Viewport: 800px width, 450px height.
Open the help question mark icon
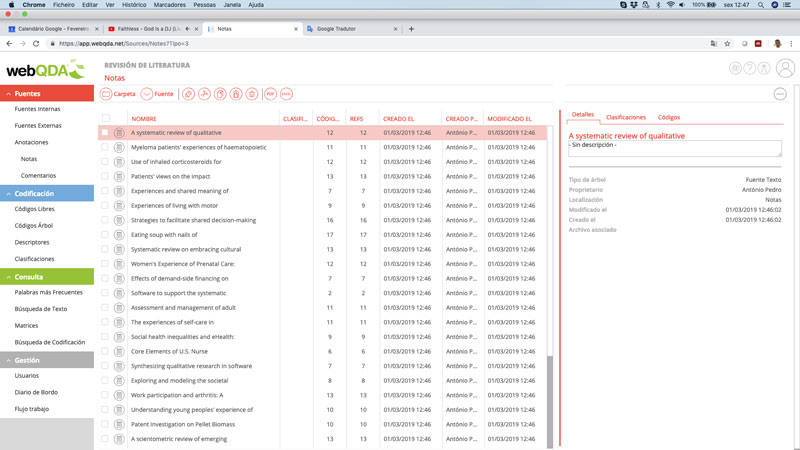click(749, 68)
